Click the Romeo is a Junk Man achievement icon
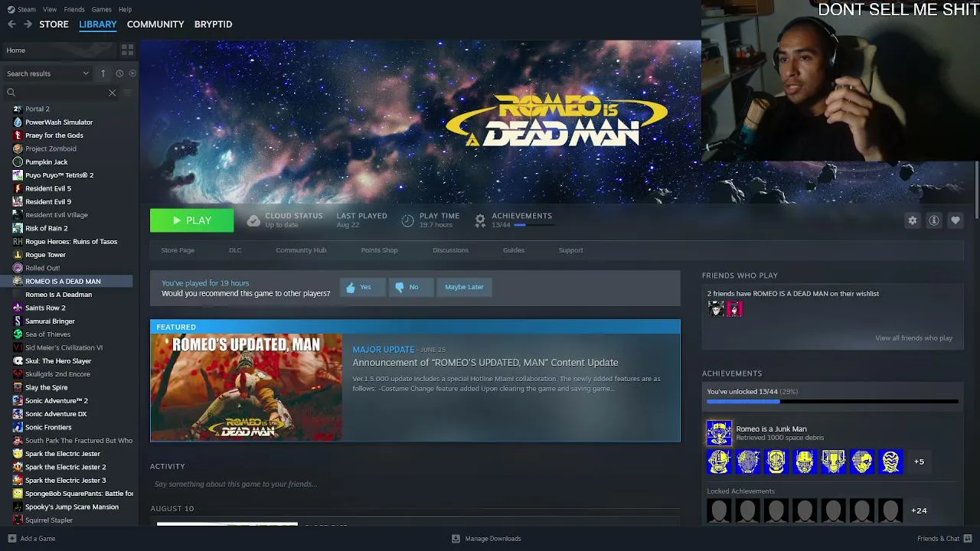Screen dimensions: 980x551 [x=719, y=433]
